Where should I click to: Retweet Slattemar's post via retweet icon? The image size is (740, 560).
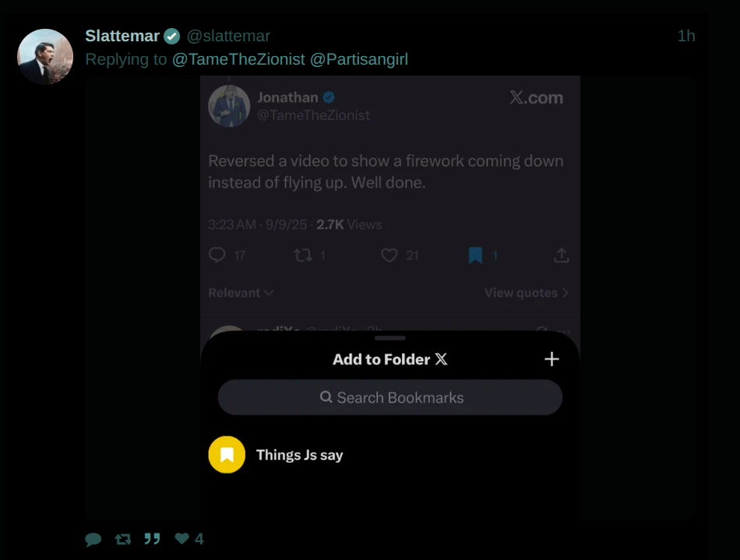pyautogui.click(x=123, y=539)
